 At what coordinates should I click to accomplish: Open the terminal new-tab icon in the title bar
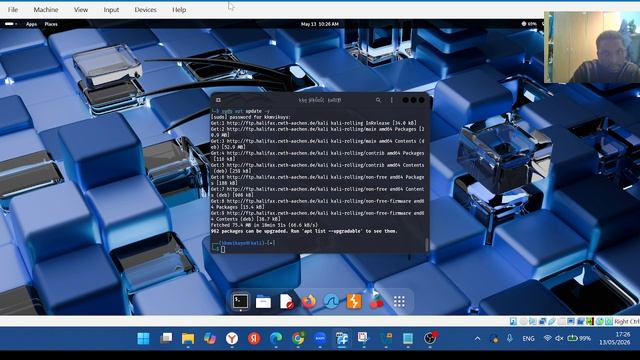coord(218,100)
